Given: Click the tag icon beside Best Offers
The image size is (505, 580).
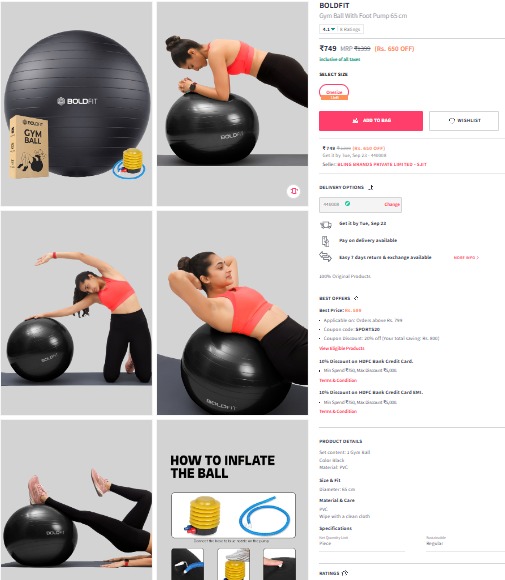Looking at the screenshot, I should point(356,298).
